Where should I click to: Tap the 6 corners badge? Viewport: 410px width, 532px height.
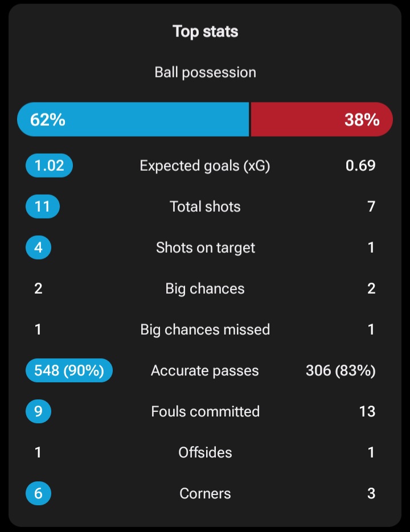[x=38, y=493]
